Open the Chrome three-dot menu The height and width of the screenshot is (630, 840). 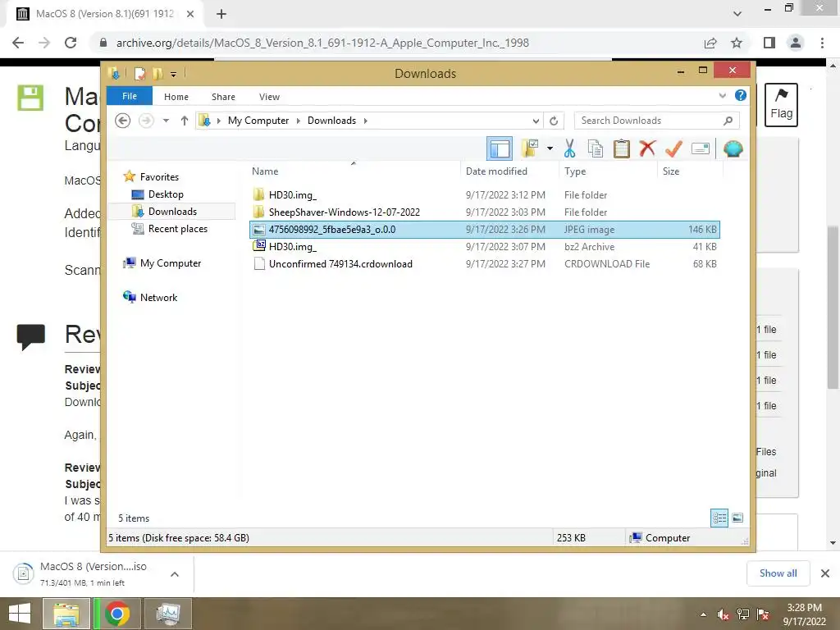(822, 43)
